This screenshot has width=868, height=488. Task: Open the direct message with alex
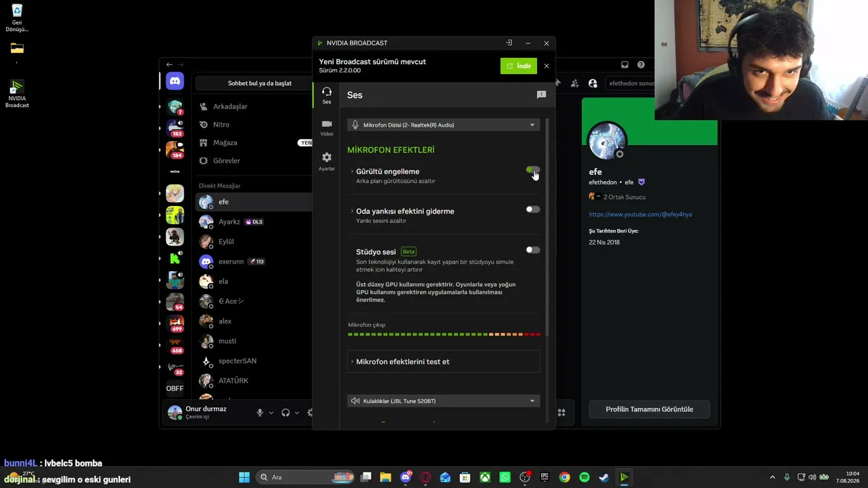pos(254,321)
